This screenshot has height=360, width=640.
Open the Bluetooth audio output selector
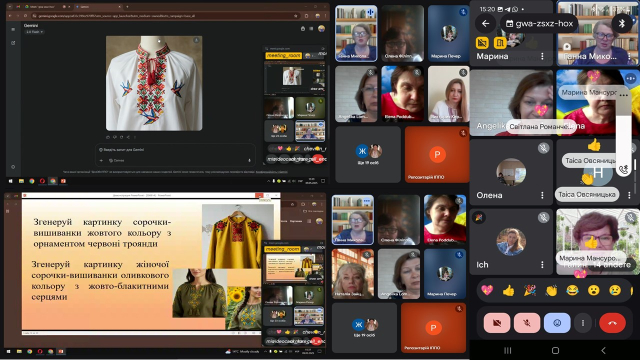pos(622,24)
